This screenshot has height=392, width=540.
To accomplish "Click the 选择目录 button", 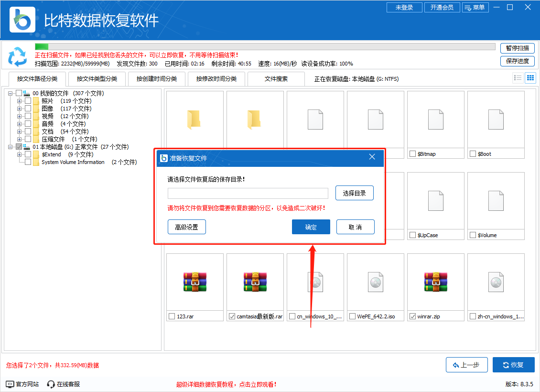I will click(354, 193).
